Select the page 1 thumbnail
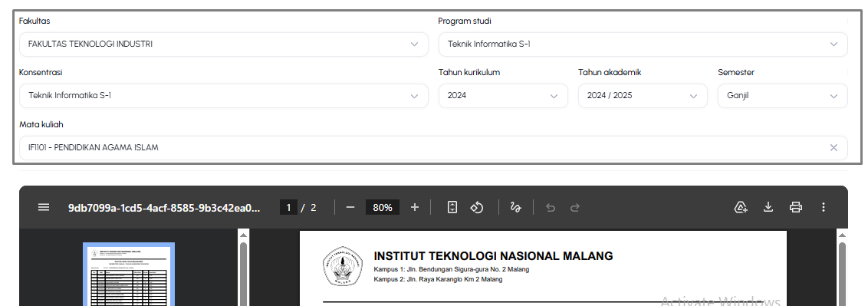868x306 pixels. (x=129, y=274)
